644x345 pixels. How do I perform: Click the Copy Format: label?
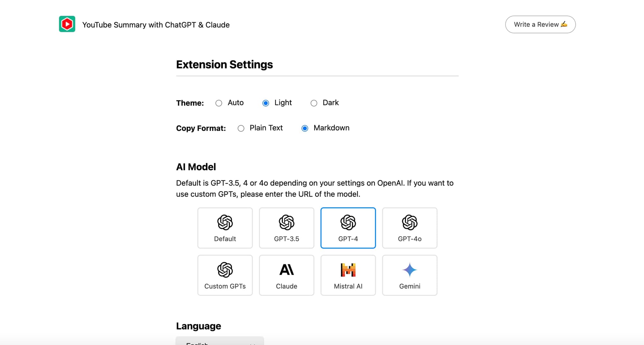[201, 128]
